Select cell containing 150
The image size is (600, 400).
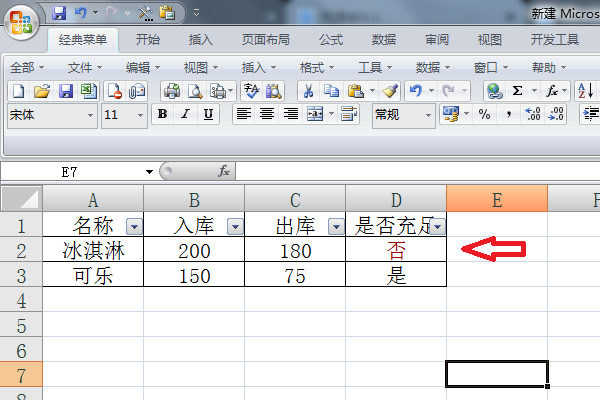(194, 276)
